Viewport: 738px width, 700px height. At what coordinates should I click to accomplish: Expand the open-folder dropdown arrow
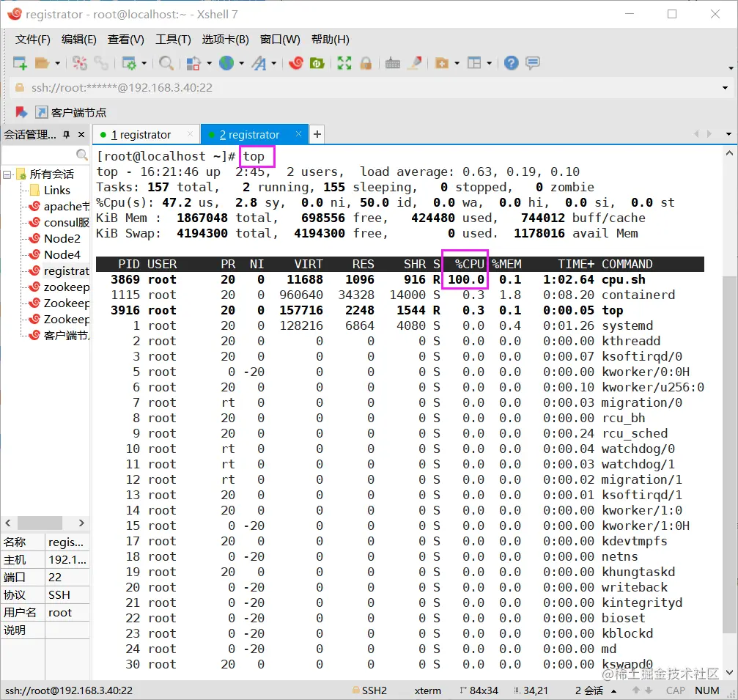point(57,63)
